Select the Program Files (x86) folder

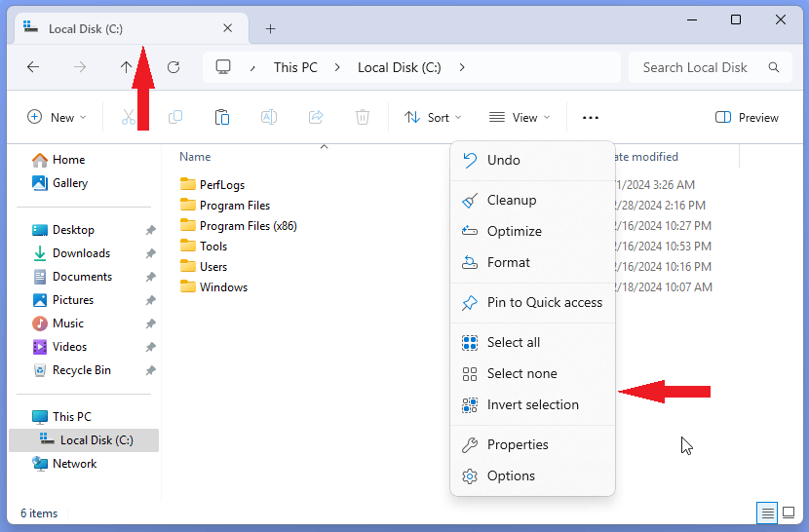coord(239,226)
